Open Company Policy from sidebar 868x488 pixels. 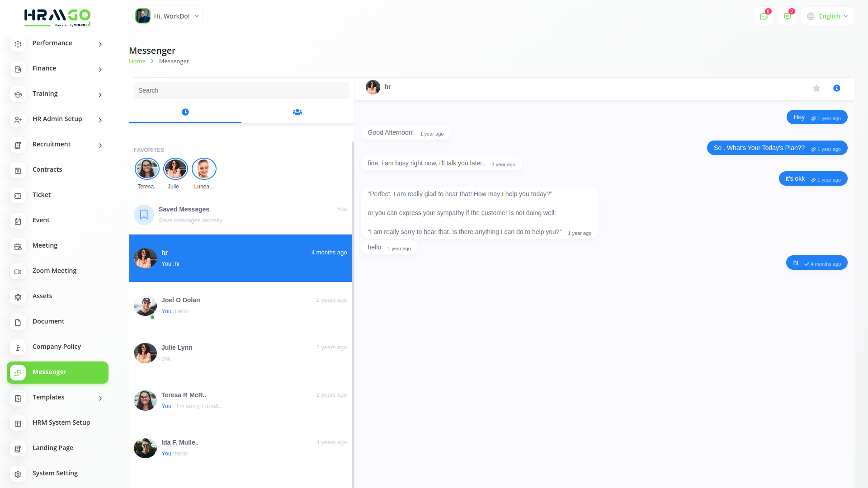(57, 347)
